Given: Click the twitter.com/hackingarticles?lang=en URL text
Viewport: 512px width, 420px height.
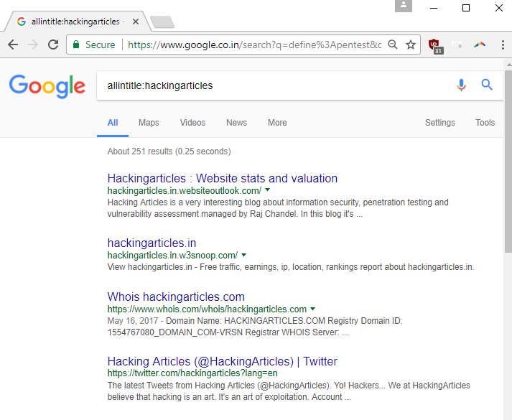Looking at the screenshot, I should [192, 373].
